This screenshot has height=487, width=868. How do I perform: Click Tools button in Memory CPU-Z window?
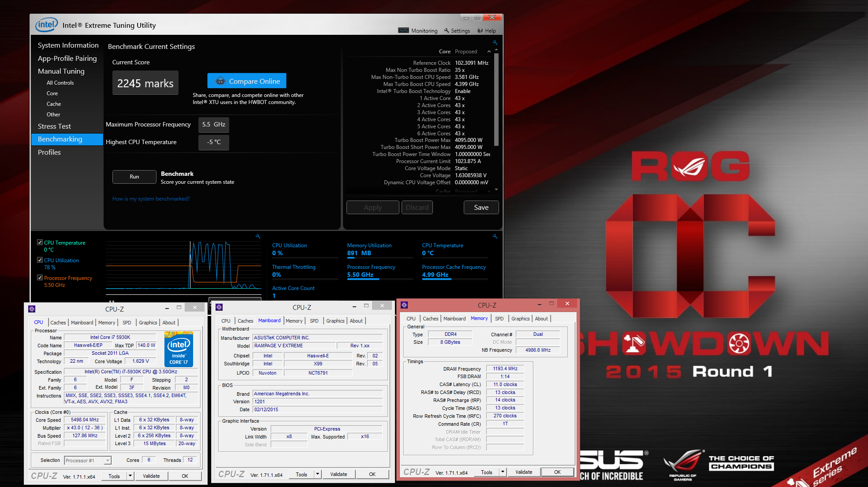487,472
